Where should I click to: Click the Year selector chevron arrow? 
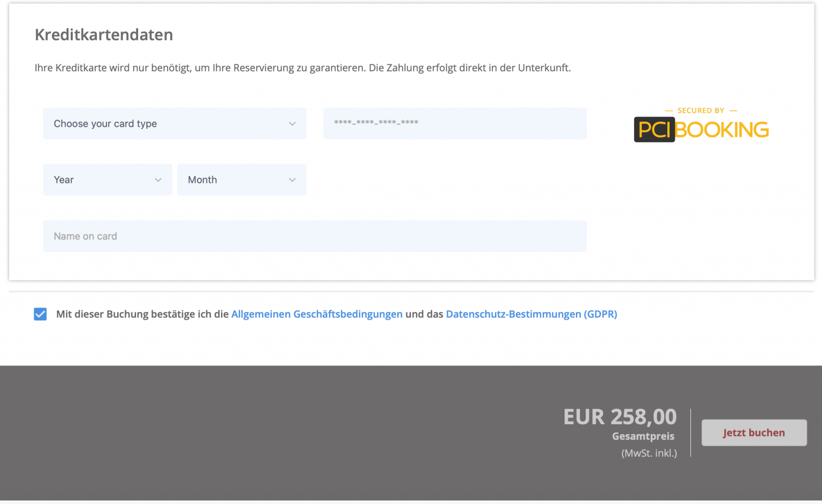tap(158, 180)
